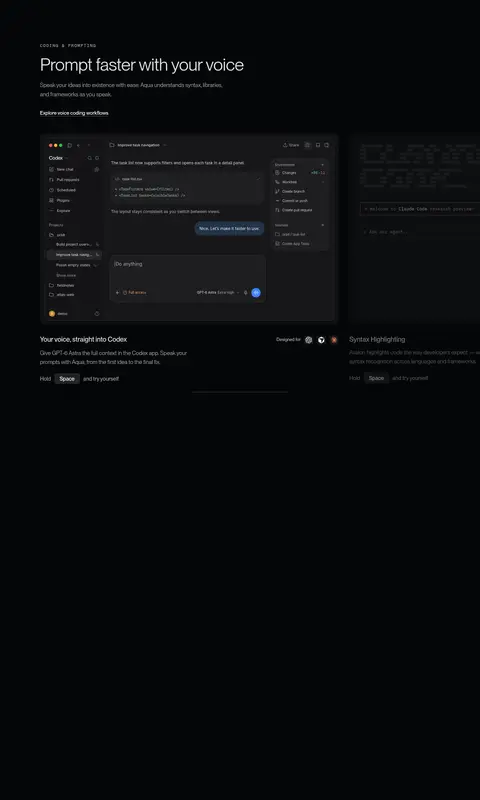Click 'Show more' under prsm project
Viewport: 480px width, 800px height.
pos(66,275)
